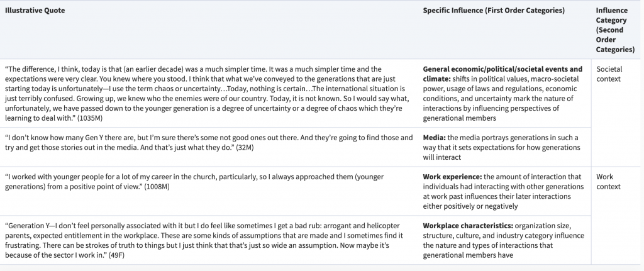Click the Workplace characteristics description cell
The width and height of the screenshot is (644, 271).
(504, 241)
